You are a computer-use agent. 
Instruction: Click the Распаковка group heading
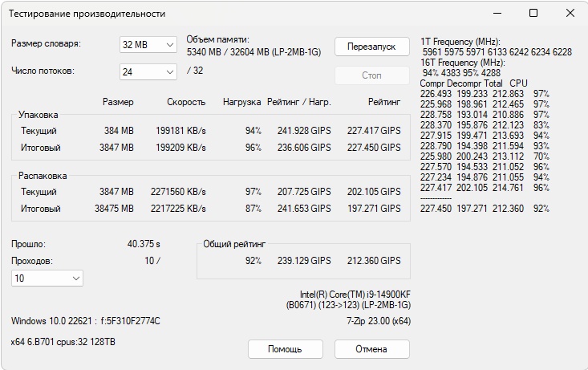43,176
